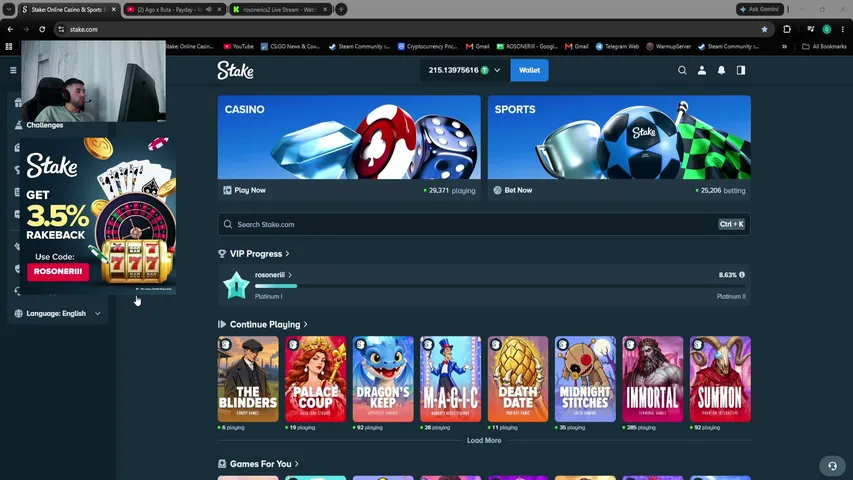Open live support headset button

pos(832,466)
